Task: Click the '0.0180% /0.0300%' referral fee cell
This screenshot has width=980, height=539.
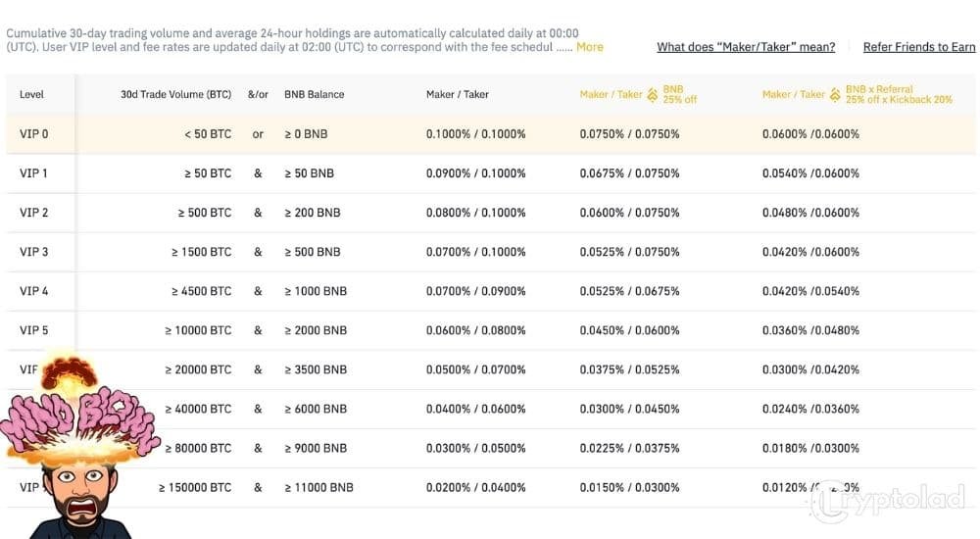Action: 810,448
